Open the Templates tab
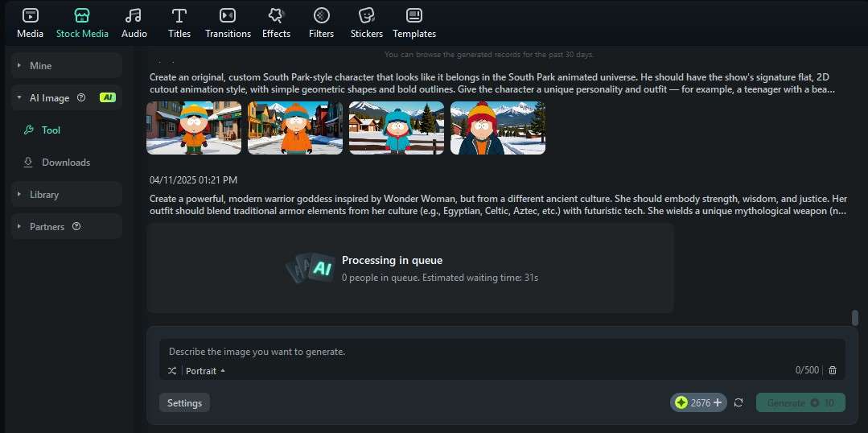 pos(414,23)
